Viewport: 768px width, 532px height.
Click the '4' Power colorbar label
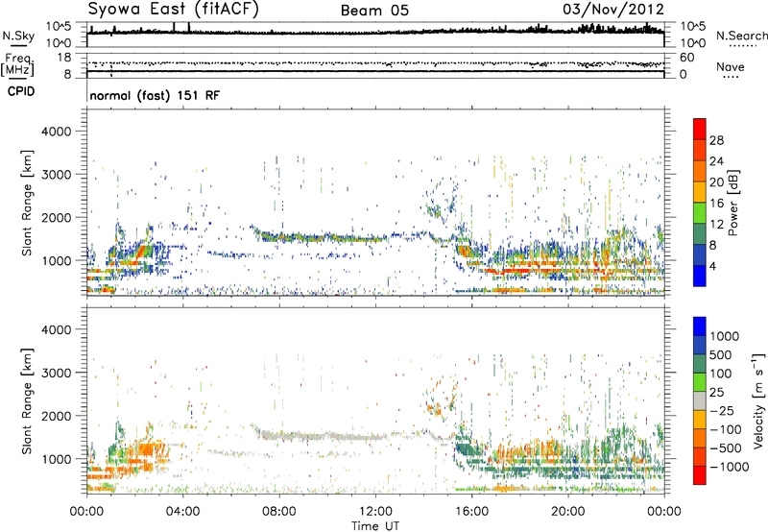[712, 266]
